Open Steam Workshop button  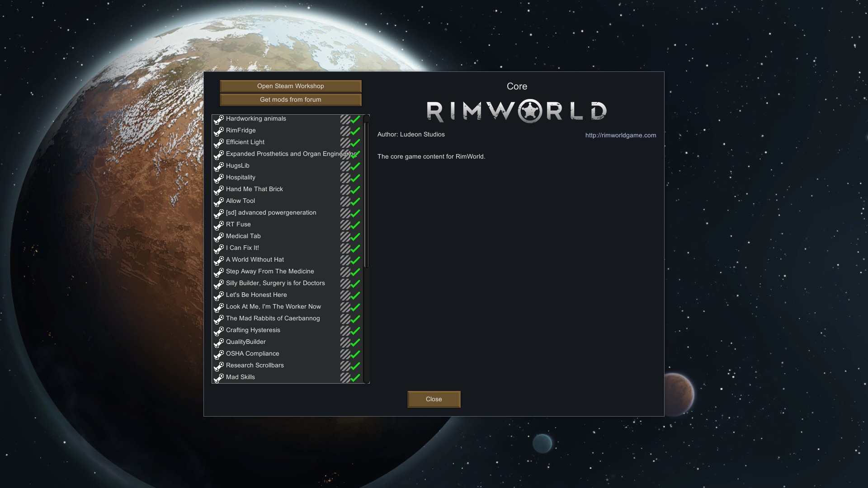tap(290, 86)
